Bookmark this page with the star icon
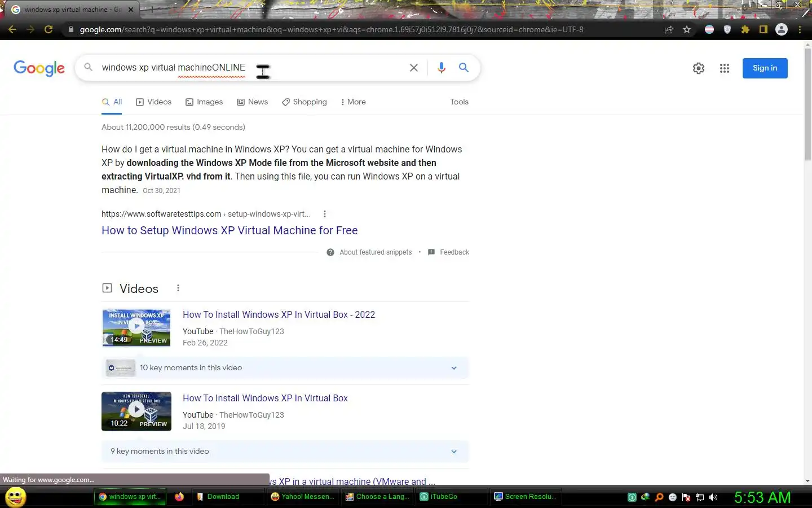 [687, 29]
